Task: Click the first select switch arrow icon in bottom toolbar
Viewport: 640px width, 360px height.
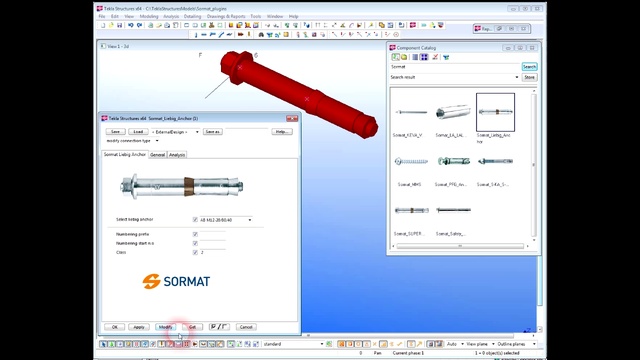Action: click(103, 344)
